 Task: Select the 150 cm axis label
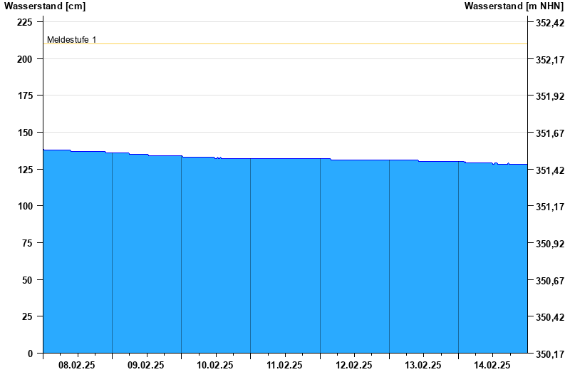point(25,133)
